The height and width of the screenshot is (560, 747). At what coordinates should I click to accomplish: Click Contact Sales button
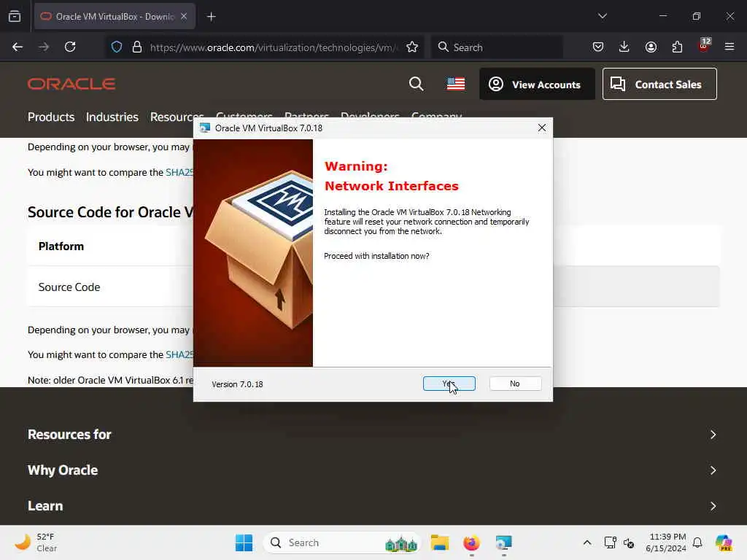coord(659,84)
